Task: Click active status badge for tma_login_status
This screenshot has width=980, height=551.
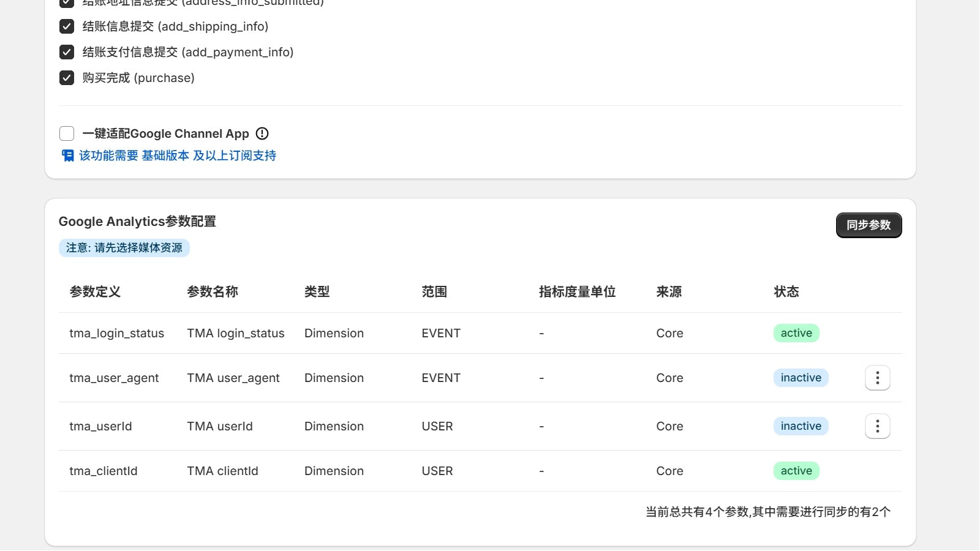Action: point(796,333)
